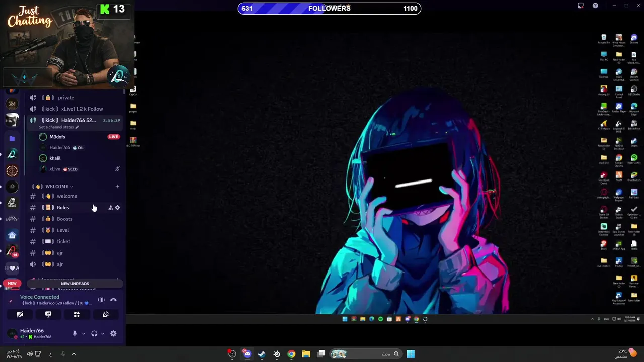644x362 pixels.
Task: Select the server with the house icon
Action: click(12, 235)
